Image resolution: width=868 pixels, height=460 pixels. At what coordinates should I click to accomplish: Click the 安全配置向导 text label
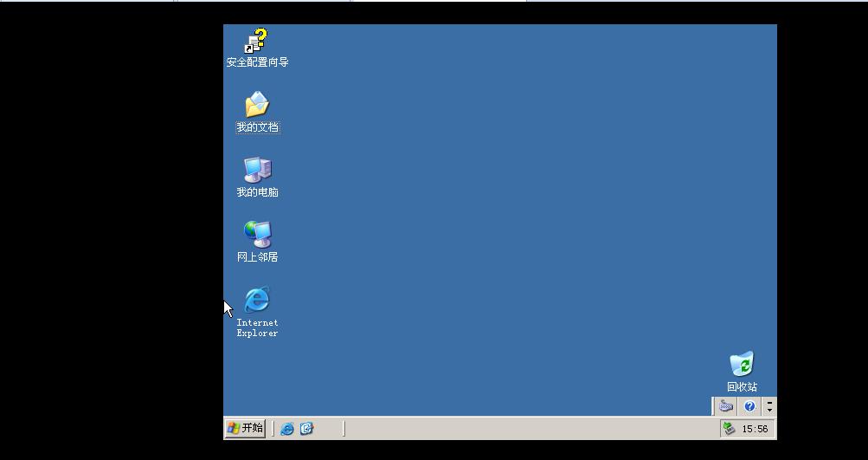click(257, 62)
